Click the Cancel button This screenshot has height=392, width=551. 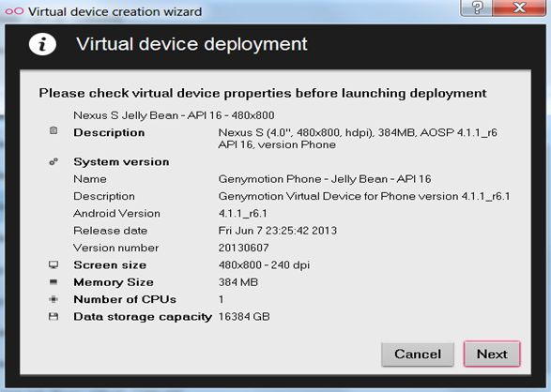418,354
